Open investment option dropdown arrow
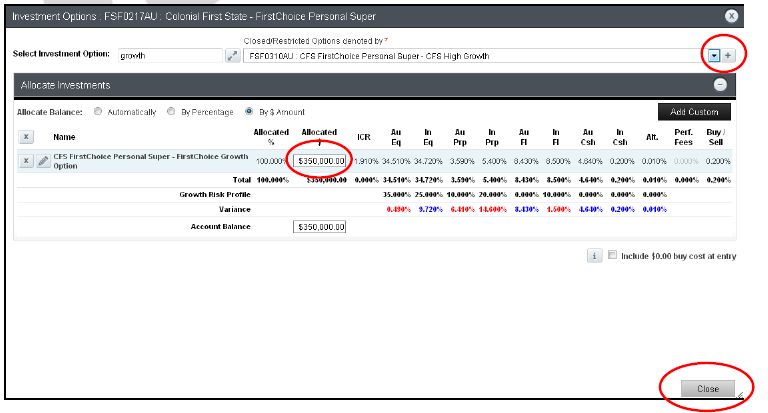Image resolution: width=768 pixels, height=413 pixels. click(x=714, y=56)
